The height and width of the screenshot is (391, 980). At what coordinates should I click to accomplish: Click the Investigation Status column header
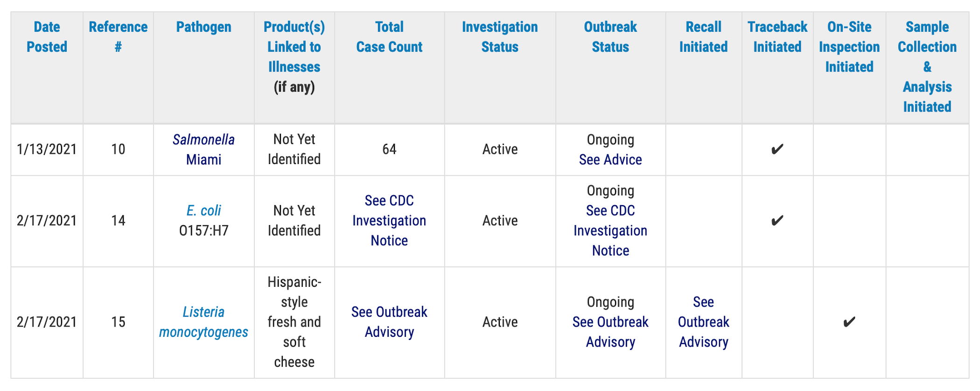pos(500,37)
